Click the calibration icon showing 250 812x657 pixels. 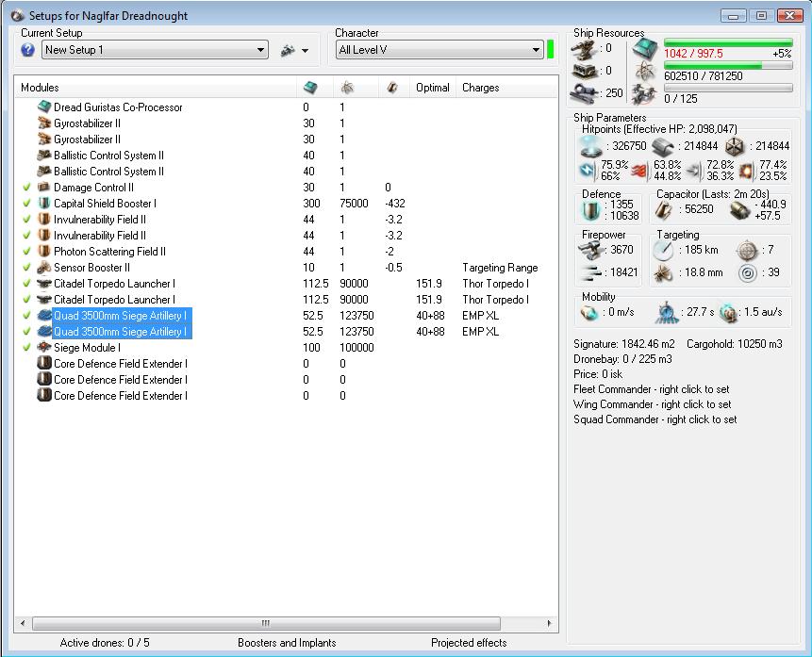tap(585, 93)
